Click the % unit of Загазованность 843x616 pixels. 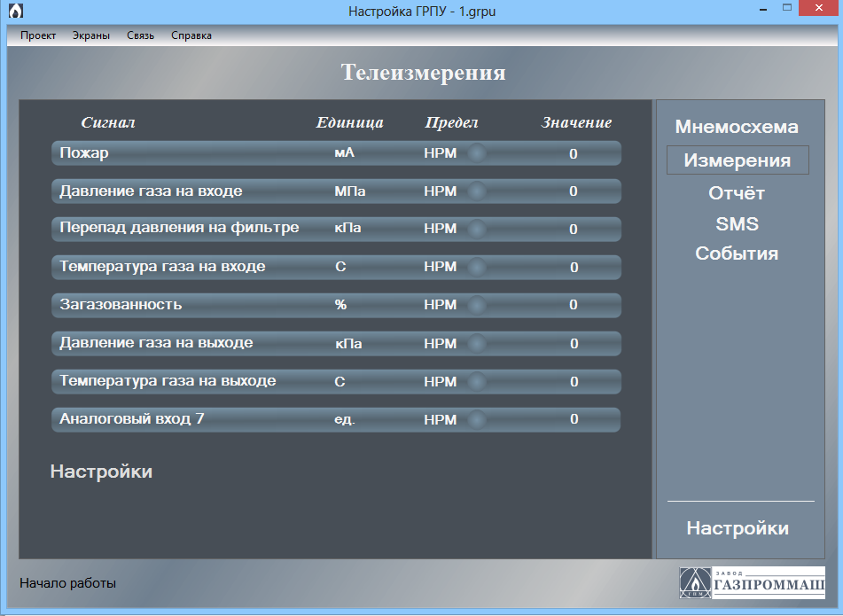coord(340,305)
